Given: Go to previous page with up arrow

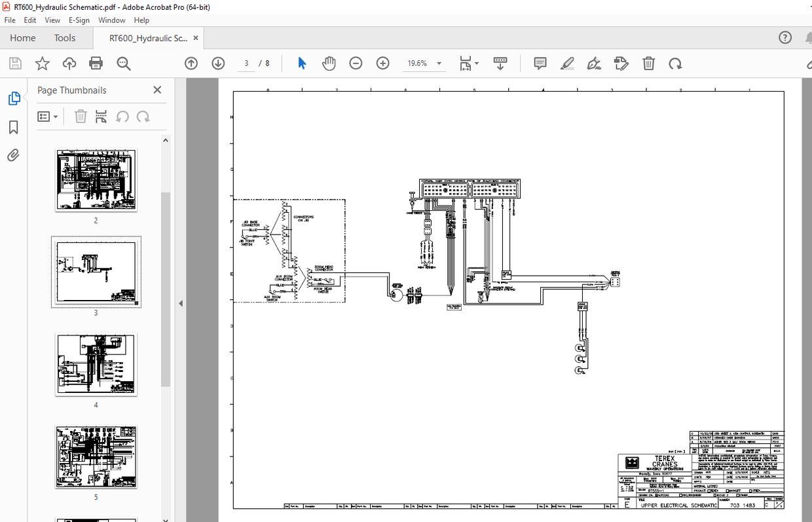Looking at the screenshot, I should [x=191, y=63].
